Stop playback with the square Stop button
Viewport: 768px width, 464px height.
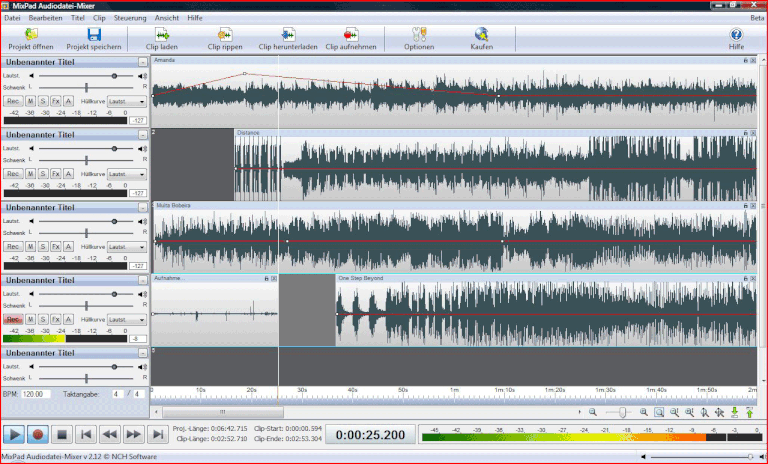[x=62, y=434]
